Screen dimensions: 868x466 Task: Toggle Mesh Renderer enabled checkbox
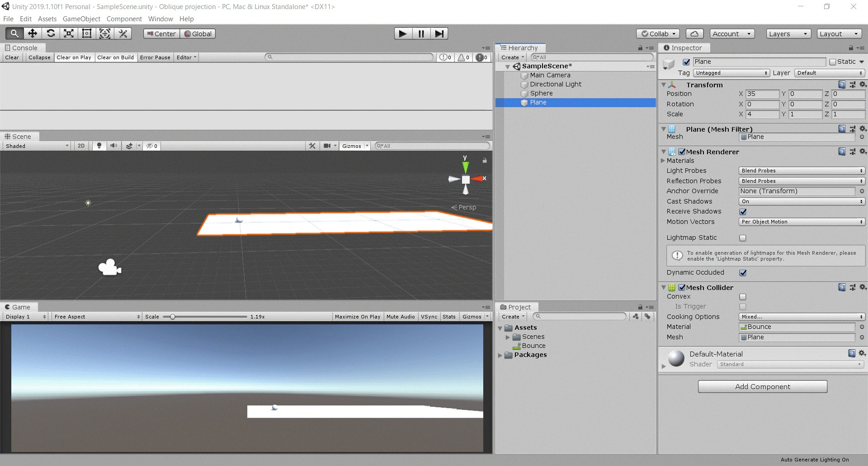(x=682, y=152)
